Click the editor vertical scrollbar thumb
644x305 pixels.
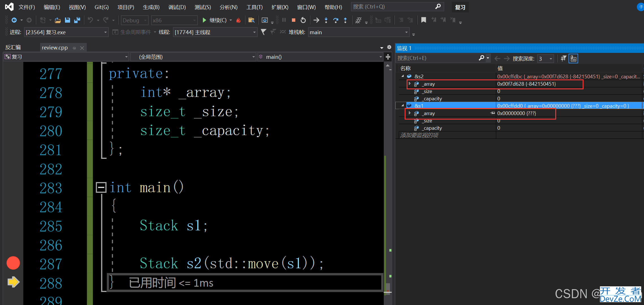(388, 289)
